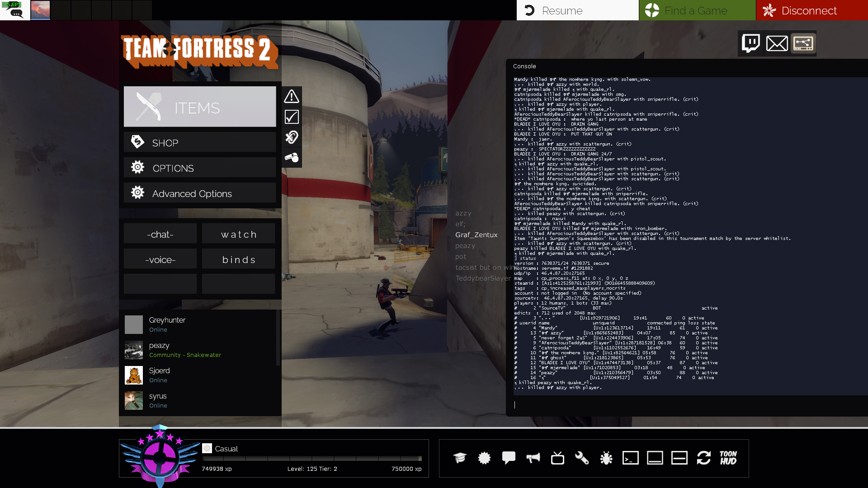Click Greyhunter's avatar
This screenshot has height=488, width=868.
pyautogui.click(x=134, y=324)
